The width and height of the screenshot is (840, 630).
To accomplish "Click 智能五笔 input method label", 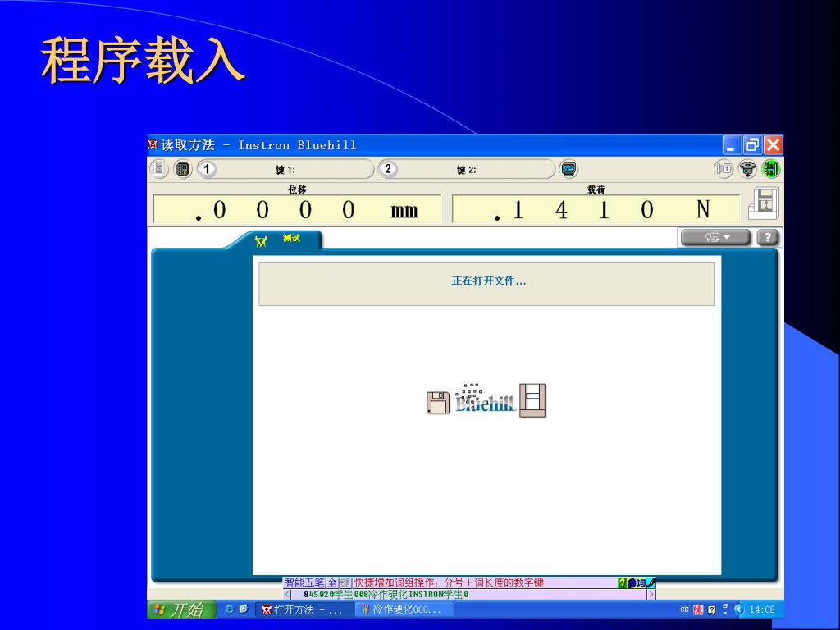I will [x=304, y=583].
